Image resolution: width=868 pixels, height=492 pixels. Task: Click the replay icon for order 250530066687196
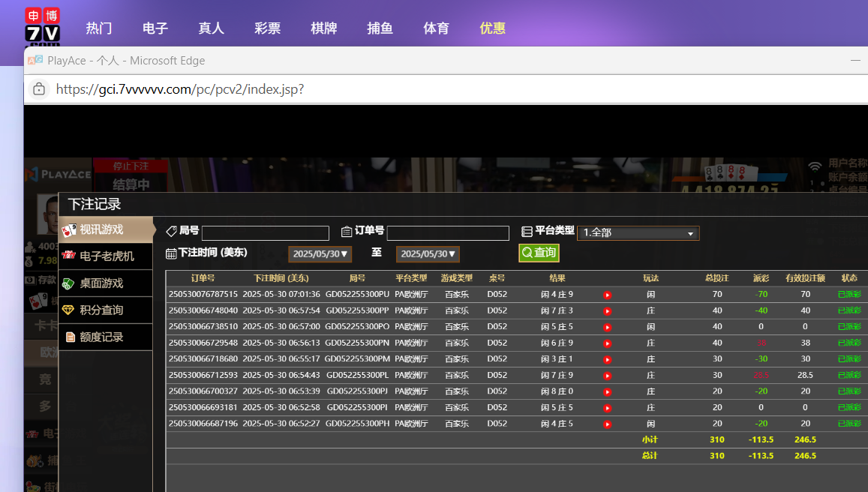click(x=607, y=424)
